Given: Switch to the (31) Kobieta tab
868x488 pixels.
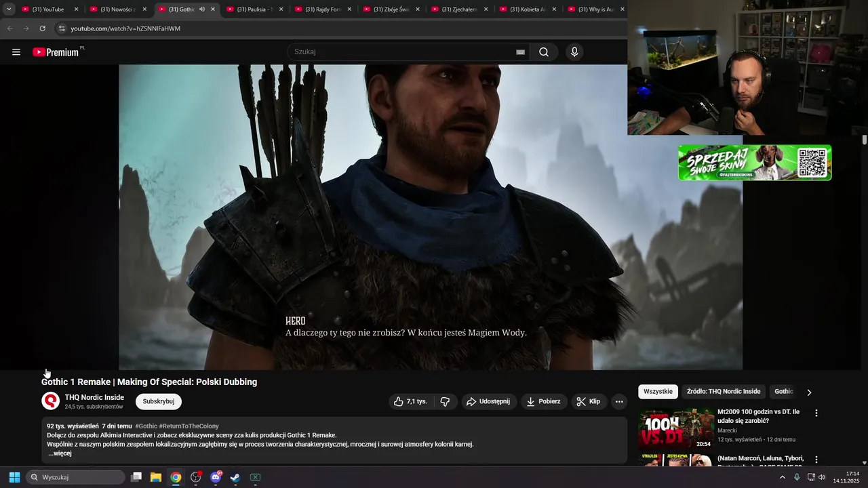Looking at the screenshot, I should point(528,9).
